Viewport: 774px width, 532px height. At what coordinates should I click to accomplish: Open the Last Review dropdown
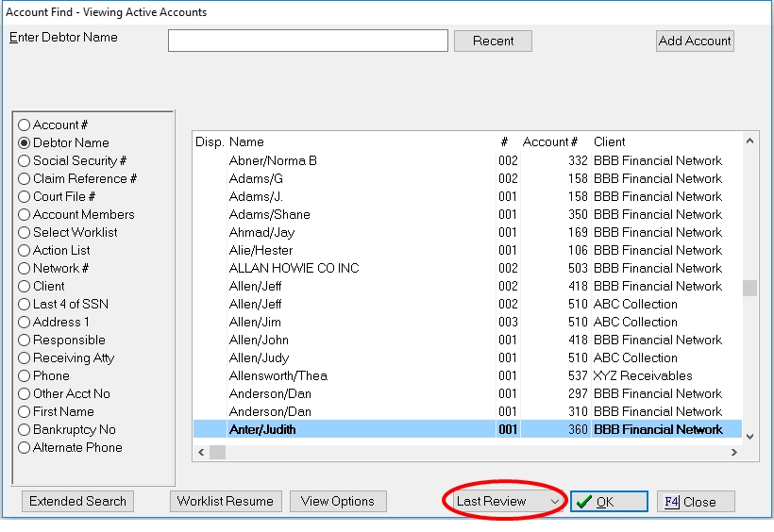pyautogui.click(x=508, y=502)
